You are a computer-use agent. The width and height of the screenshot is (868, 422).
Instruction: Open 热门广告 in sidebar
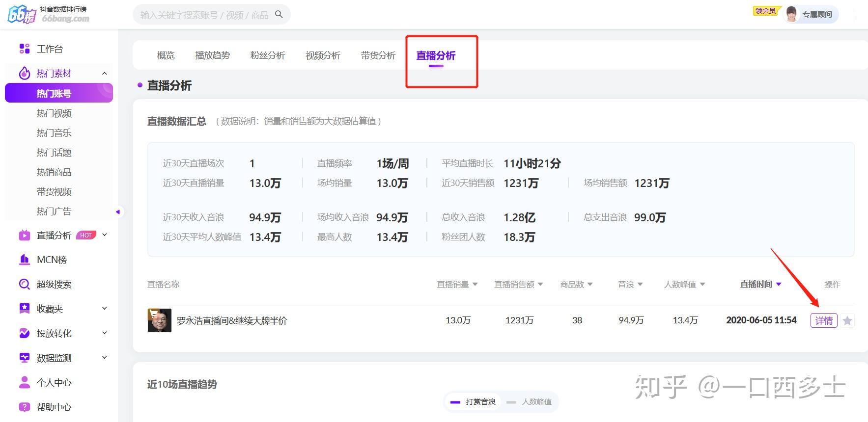pyautogui.click(x=54, y=211)
